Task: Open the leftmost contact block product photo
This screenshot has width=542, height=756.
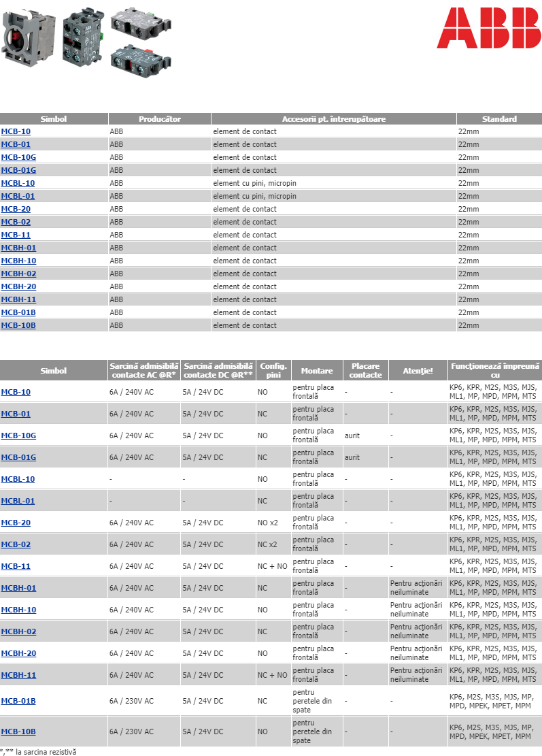Action: pyautogui.click(x=29, y=39)
